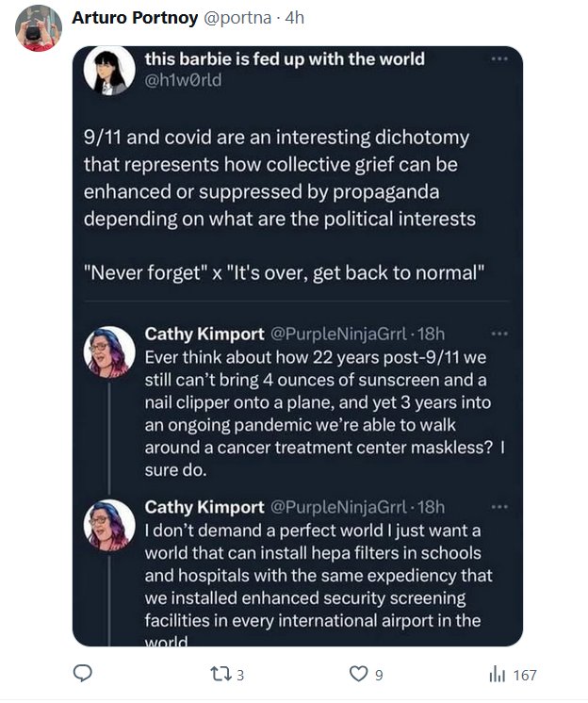Click the display name "this barbie is fed up with the world"
The image size is (588, 703).
tap(285, 59)
